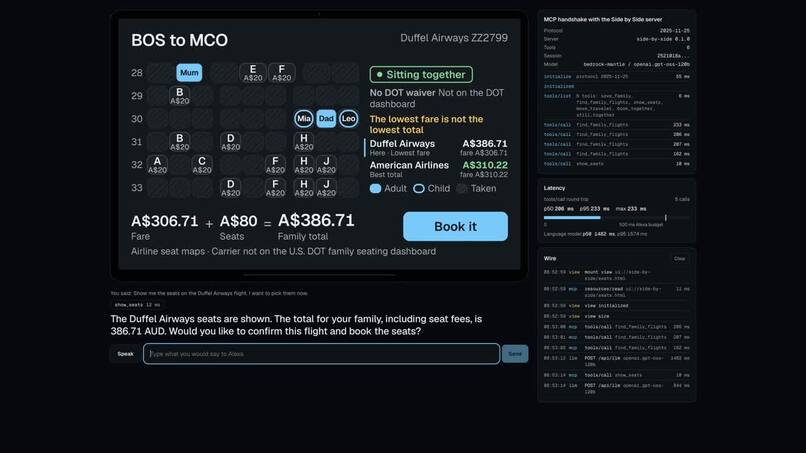Screen dimensions: 806x453
Task: Pick seat J in row 33
Action: click(x=326, y=188)
